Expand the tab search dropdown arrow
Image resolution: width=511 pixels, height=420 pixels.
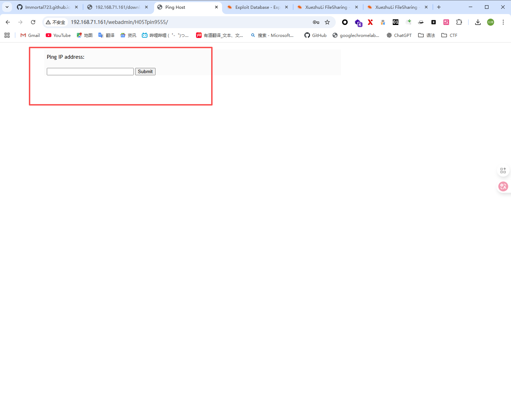7,7
